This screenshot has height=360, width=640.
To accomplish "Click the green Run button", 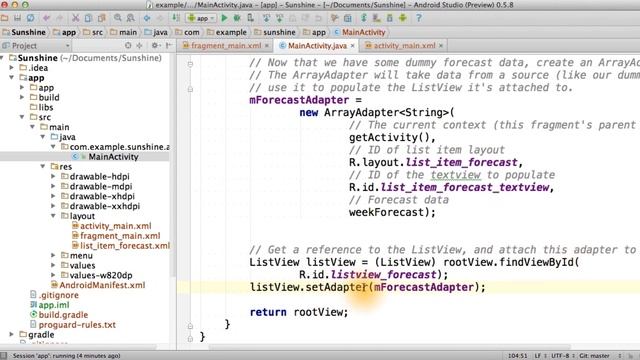I will [x=224, y=18].
